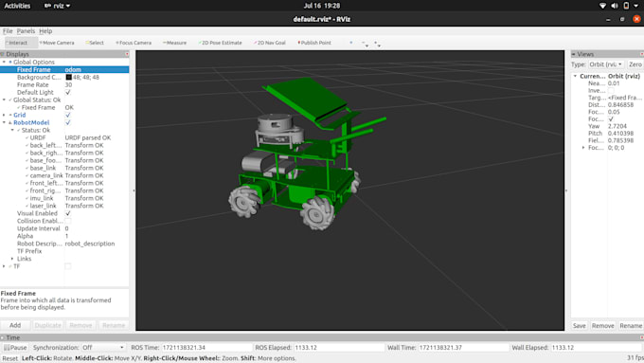Disable the RobotModel display checkbox
This screenshot has width=644, height=363.
tap(68, 122)
